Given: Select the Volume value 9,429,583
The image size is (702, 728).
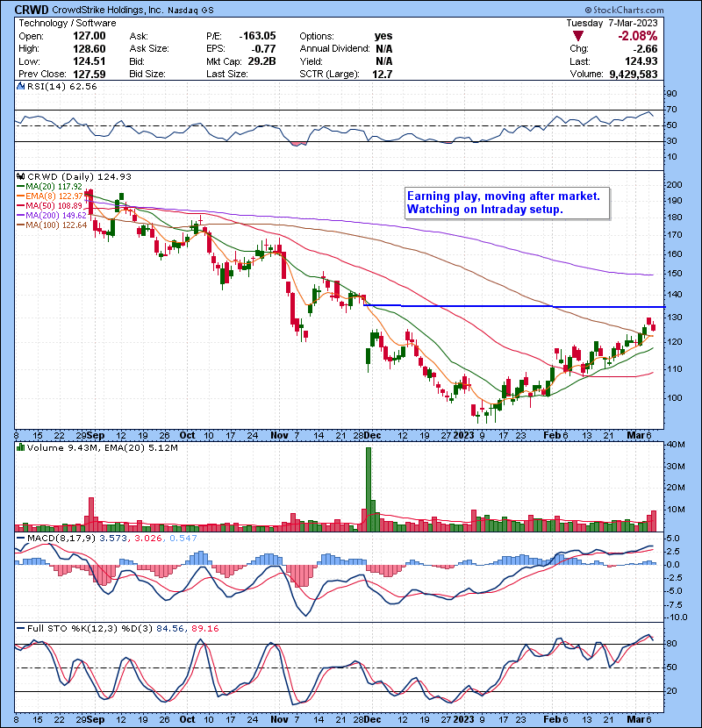Looking at the screenshot, I should (634, 75).
